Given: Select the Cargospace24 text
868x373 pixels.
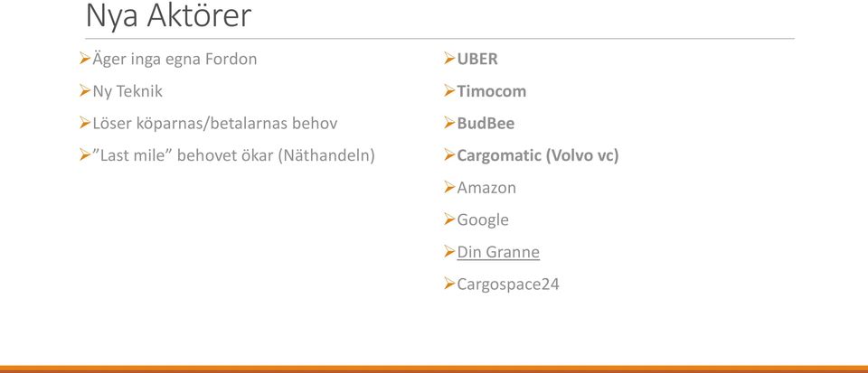Looking at the screenshot, I should tap(508, 284).
